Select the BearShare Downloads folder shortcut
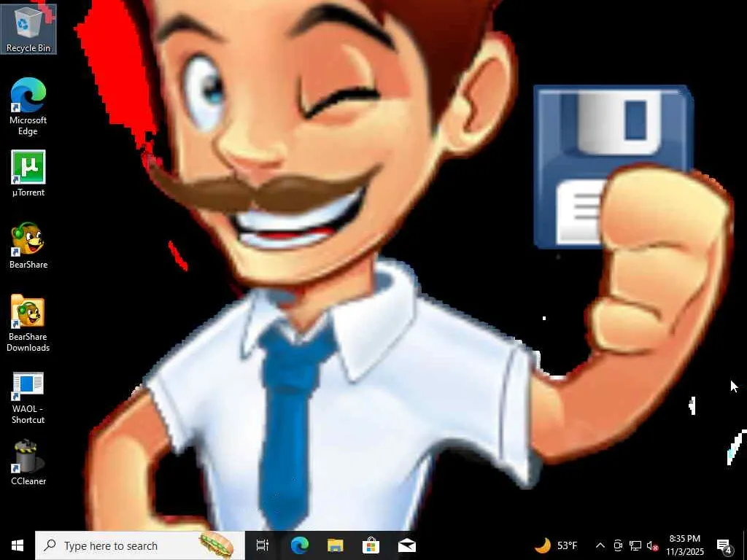 pos(28,323)
